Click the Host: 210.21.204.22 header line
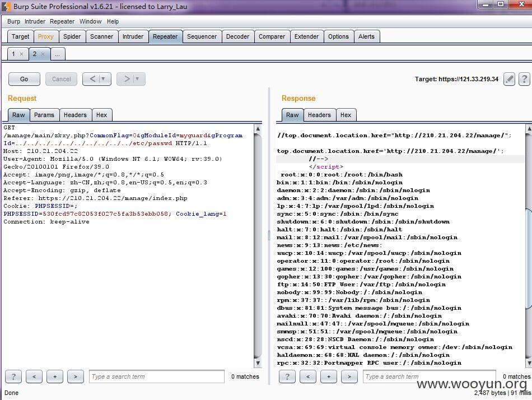Screen dimensions: 532x400 (41, 151)
